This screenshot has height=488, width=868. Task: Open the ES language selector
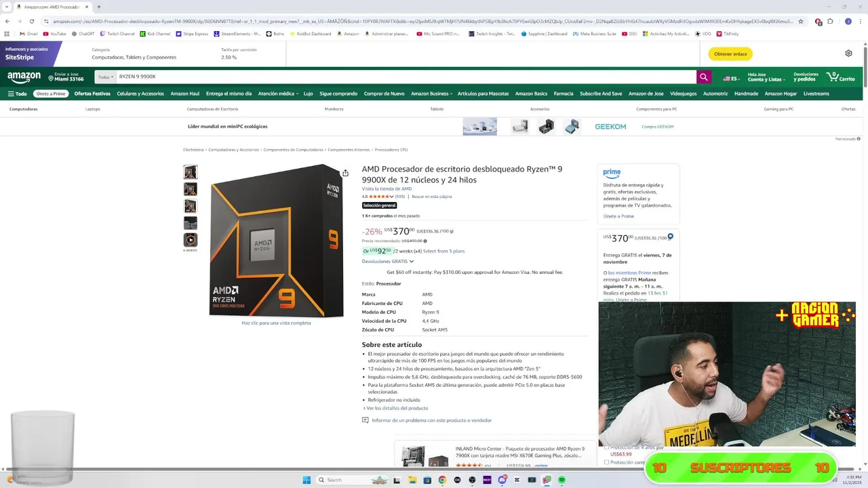point(730,78)
